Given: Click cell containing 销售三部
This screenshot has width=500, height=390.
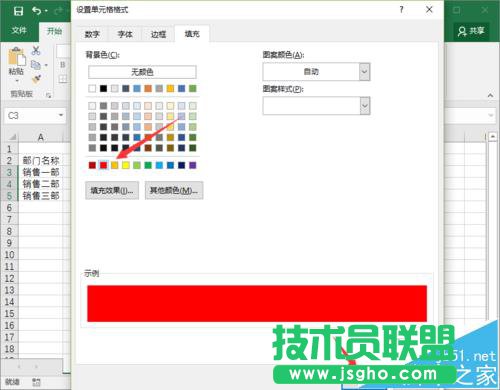Looking at the screenshot, I should 41,196.
